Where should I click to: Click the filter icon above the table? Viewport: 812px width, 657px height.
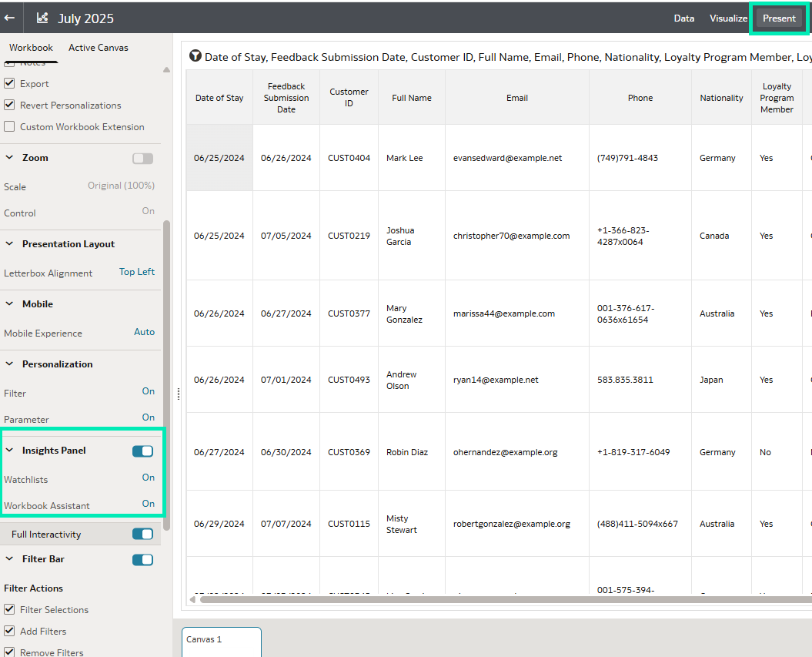[195, 56]
